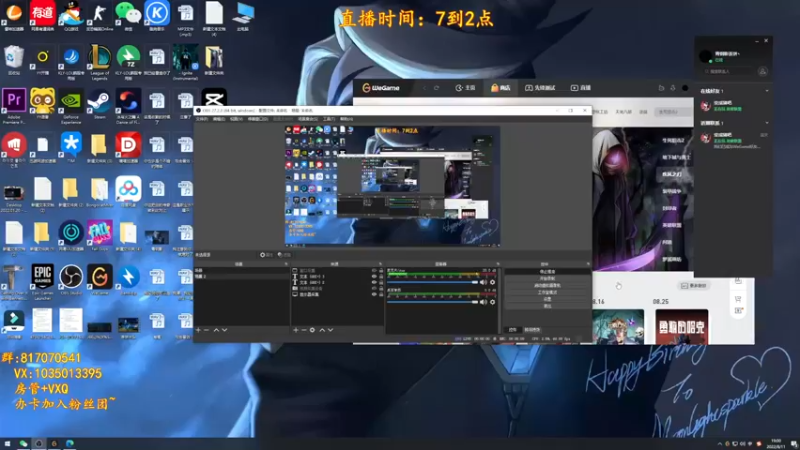Switch to WeGame live stream tab
Image resolution: width=800 pixels, height=450 pixels.
581,88
